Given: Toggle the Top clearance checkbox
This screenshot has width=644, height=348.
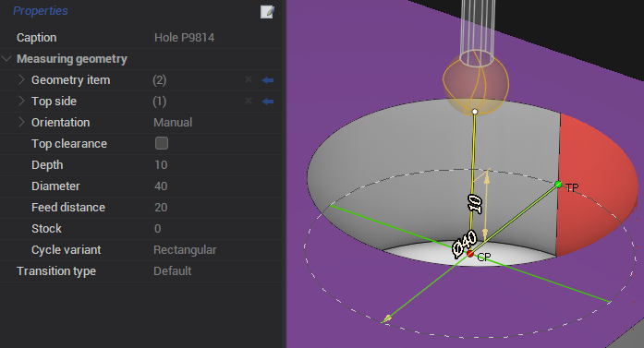Looking at the screenshot, I should (x=162, y=143).
